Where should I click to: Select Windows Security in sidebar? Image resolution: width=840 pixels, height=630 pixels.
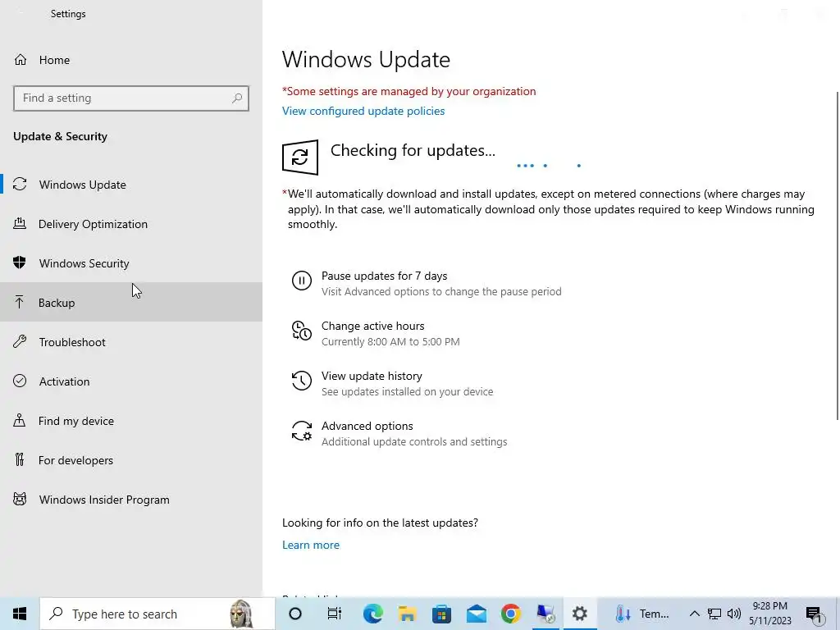click(131, 263)
